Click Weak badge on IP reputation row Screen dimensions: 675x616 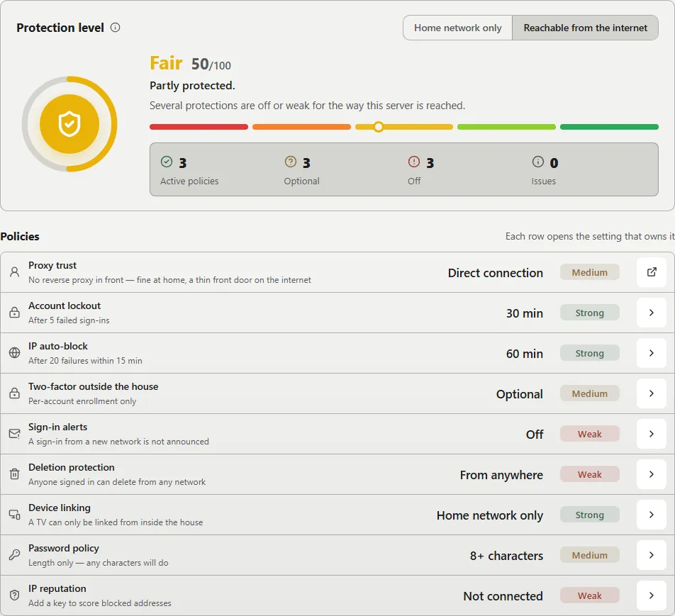[589, 595]
